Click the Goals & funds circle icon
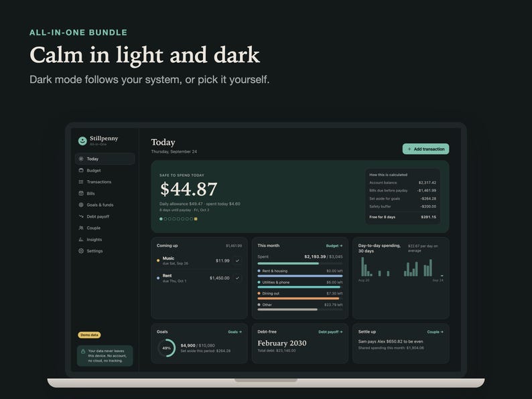Image resolution: width=532 pixels, height=399 pixels. coord(81,205)
